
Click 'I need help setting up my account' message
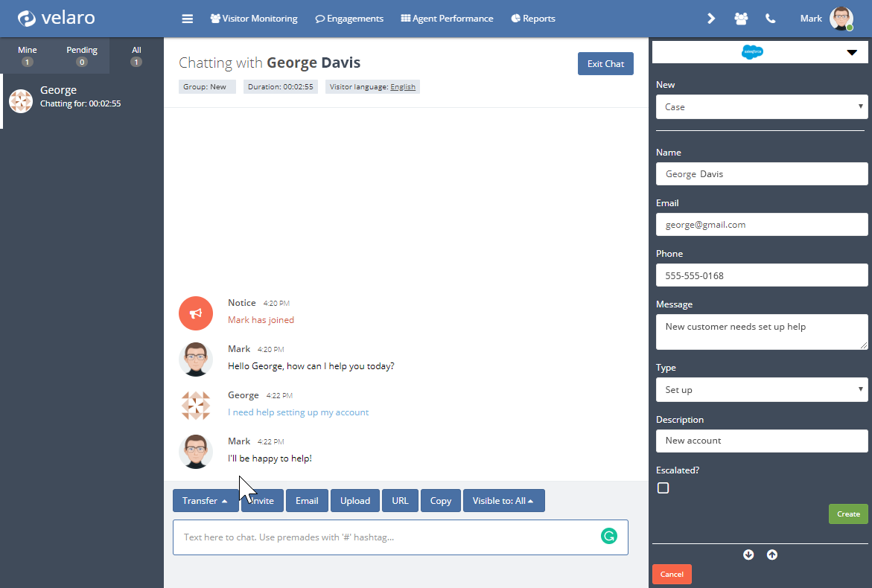pyautogui.click(x=298, y=412)
